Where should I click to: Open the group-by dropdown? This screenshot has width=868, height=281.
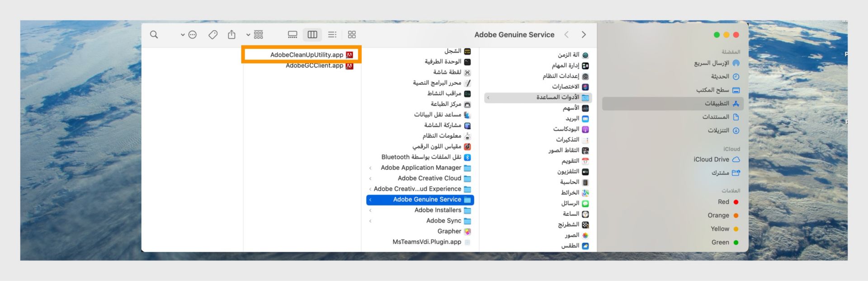pyautogui.click(x=255, y=34)
